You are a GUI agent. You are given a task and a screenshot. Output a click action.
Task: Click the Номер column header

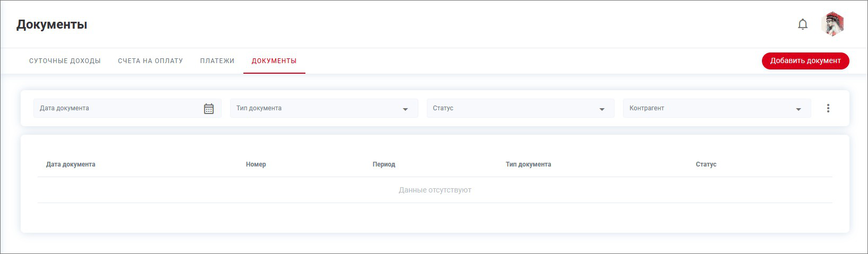(x=256, y=164)
